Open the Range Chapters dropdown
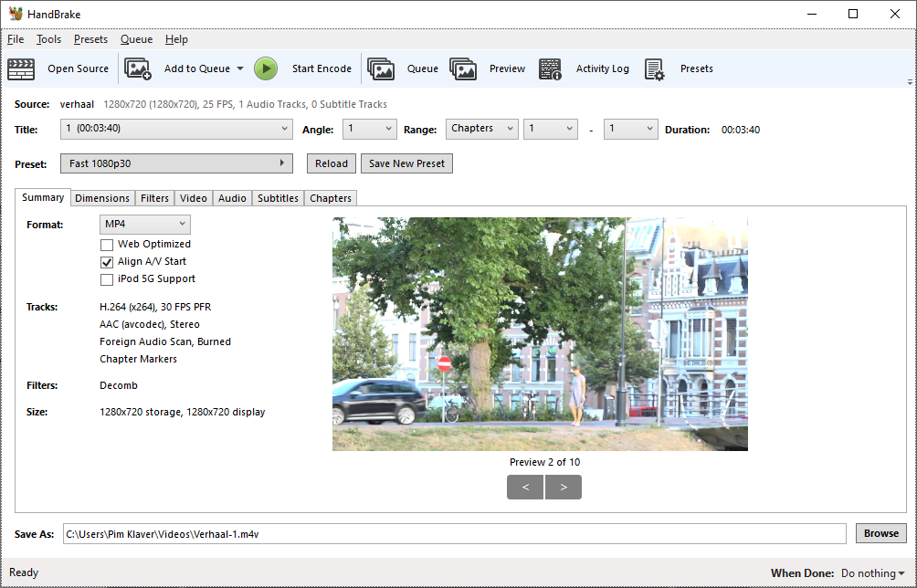The width and height of the screenshot is (917, 588). [482, 129]
